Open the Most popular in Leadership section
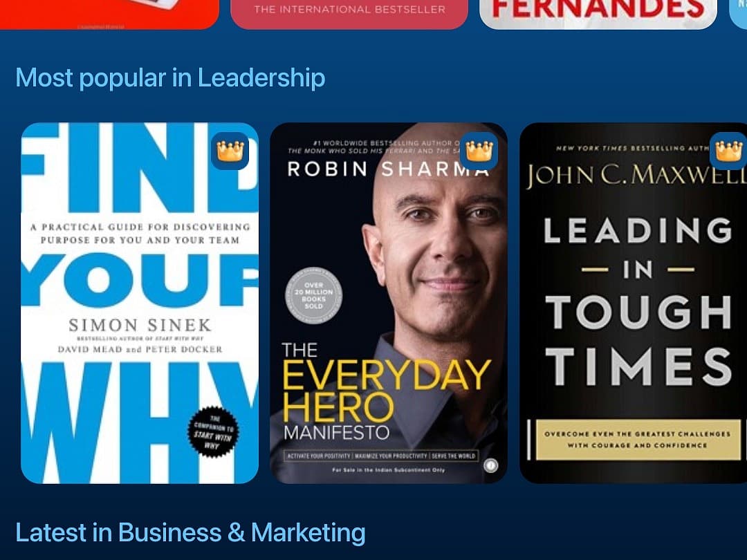Image resolution: width=747 pixels, height=560 pixels. [x=170, y=77]
